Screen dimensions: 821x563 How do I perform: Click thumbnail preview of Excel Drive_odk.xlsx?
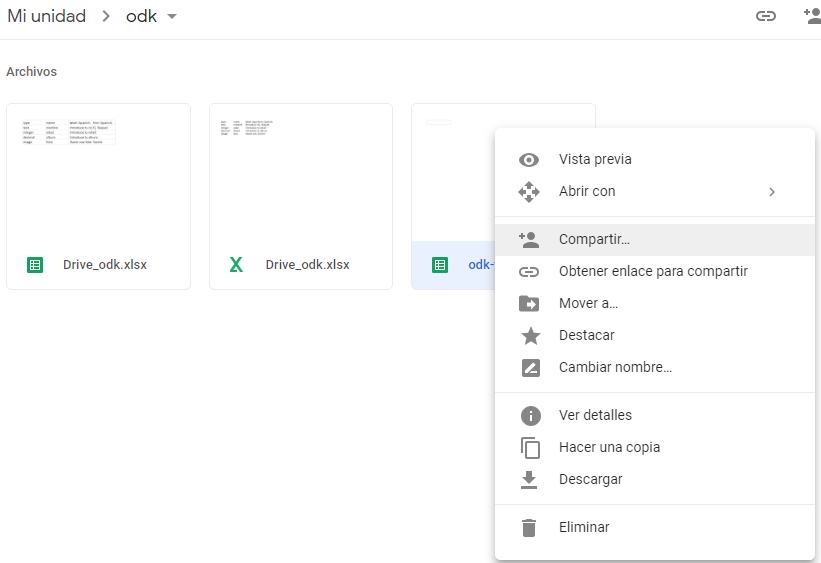tap(301, 173)
